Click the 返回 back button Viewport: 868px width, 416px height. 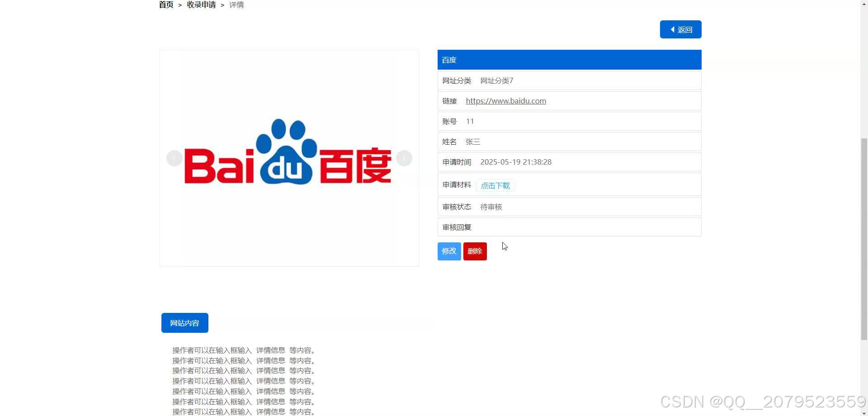click(680, 29)
